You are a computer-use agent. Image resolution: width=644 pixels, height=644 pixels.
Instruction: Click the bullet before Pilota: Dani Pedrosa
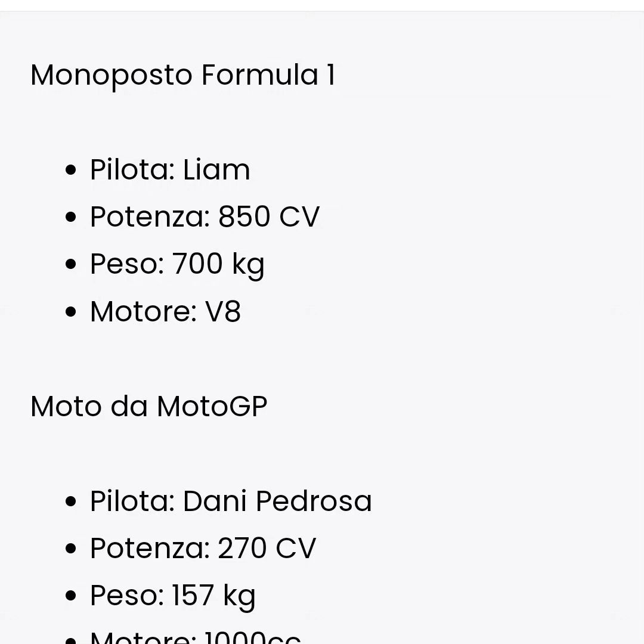coord(70,501)
